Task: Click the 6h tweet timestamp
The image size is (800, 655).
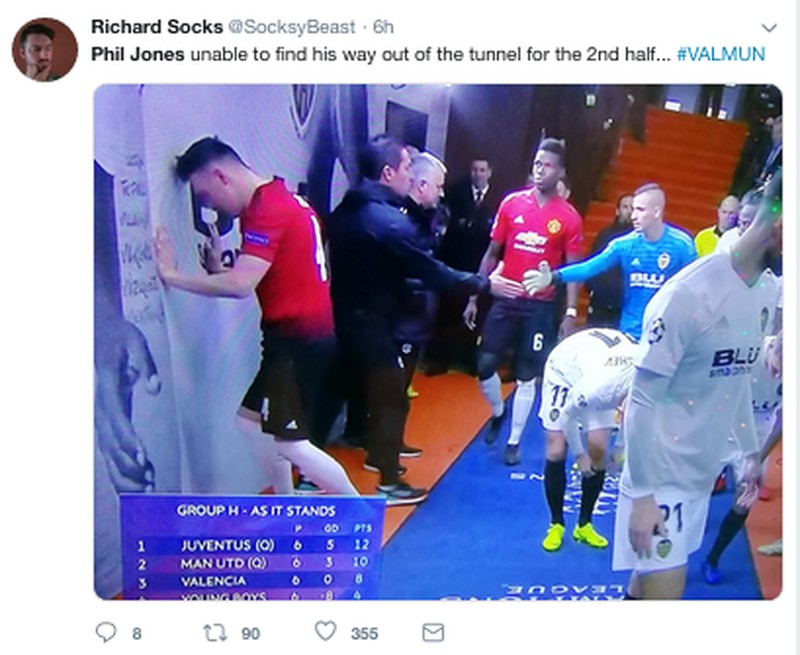Action: (x=383, y=27)
